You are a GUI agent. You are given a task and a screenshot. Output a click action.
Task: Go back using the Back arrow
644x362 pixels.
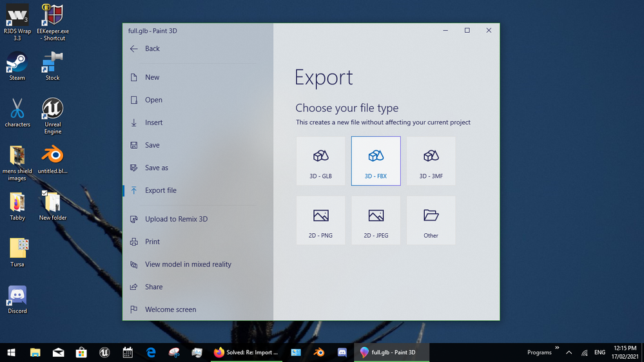134,49
